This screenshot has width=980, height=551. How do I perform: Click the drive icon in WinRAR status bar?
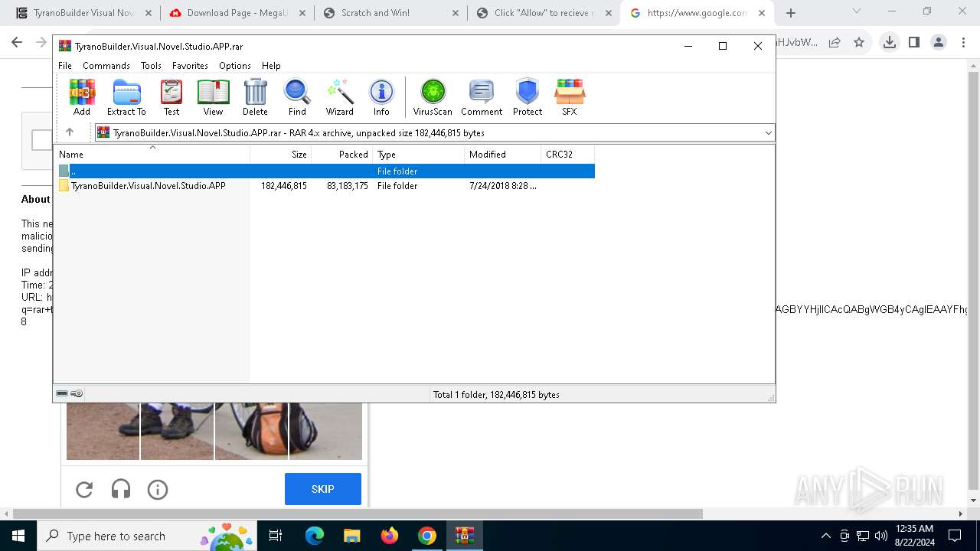tap(62, 394)
